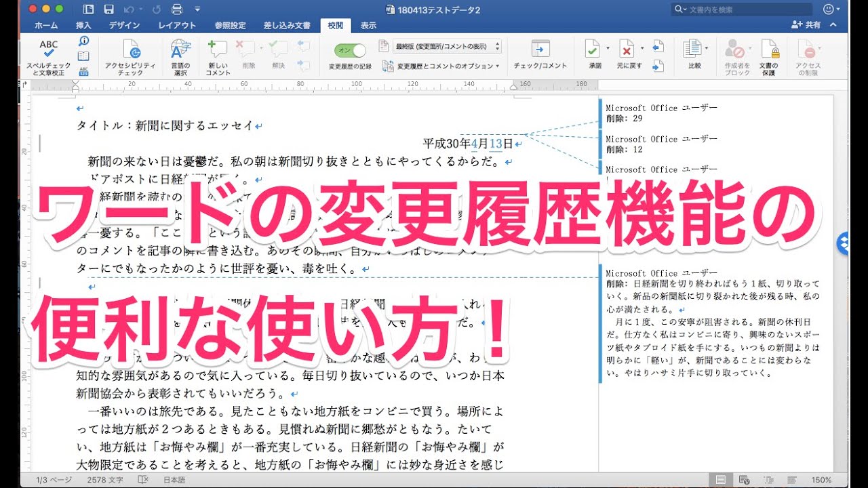Collapse the ribbon chevron near 共有
The height and width of the screenshot is (488, 868).
coord(835,25)
